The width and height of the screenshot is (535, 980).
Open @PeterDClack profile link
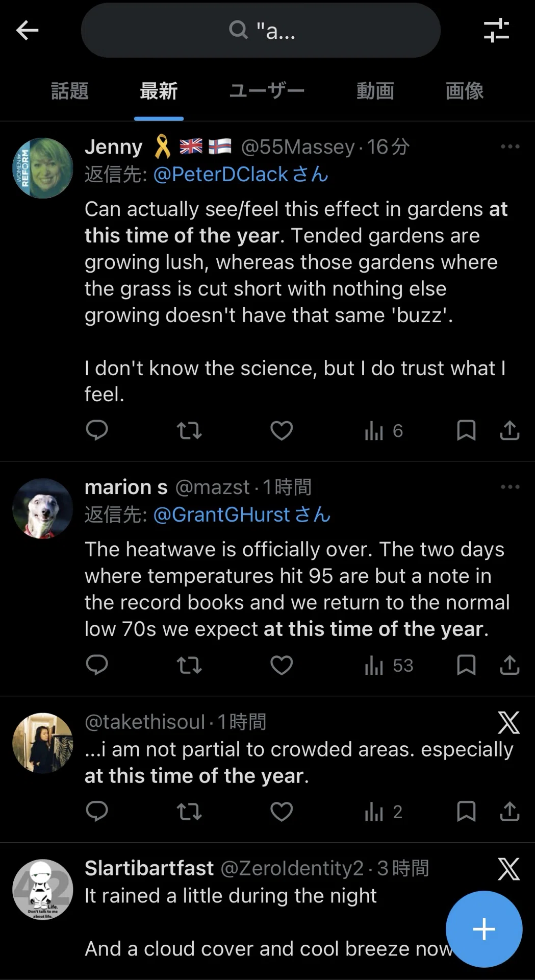(x=241, y=175)
